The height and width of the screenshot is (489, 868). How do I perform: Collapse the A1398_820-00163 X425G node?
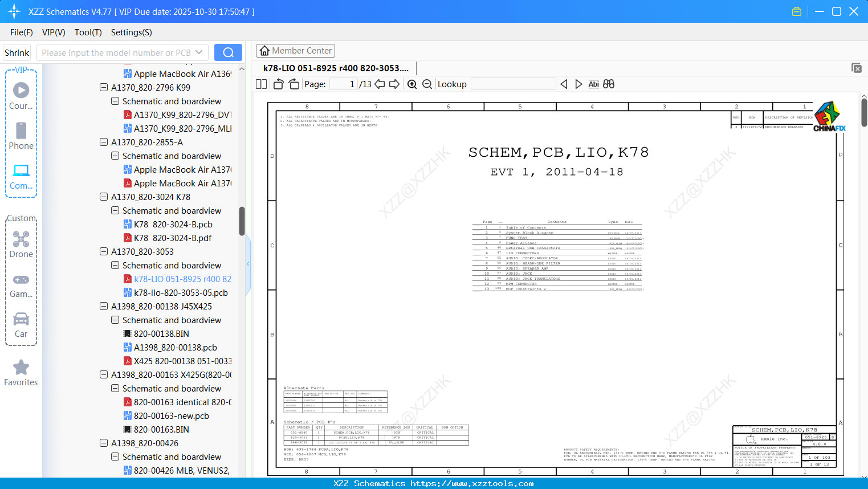[104, 375]
